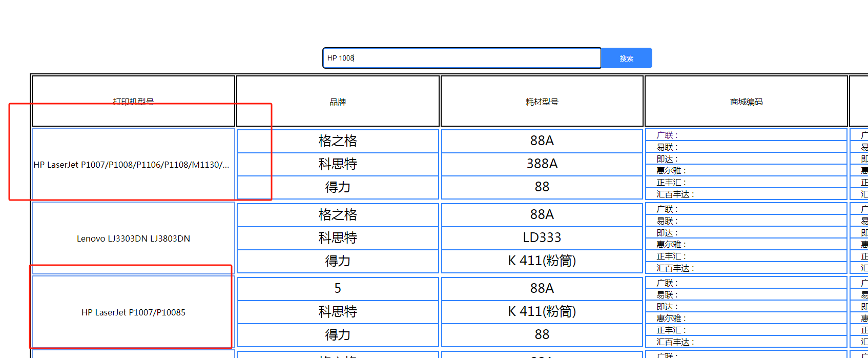
Task: Click 88A consumable in the Lenovo row
Action: (x=542, y=215)
